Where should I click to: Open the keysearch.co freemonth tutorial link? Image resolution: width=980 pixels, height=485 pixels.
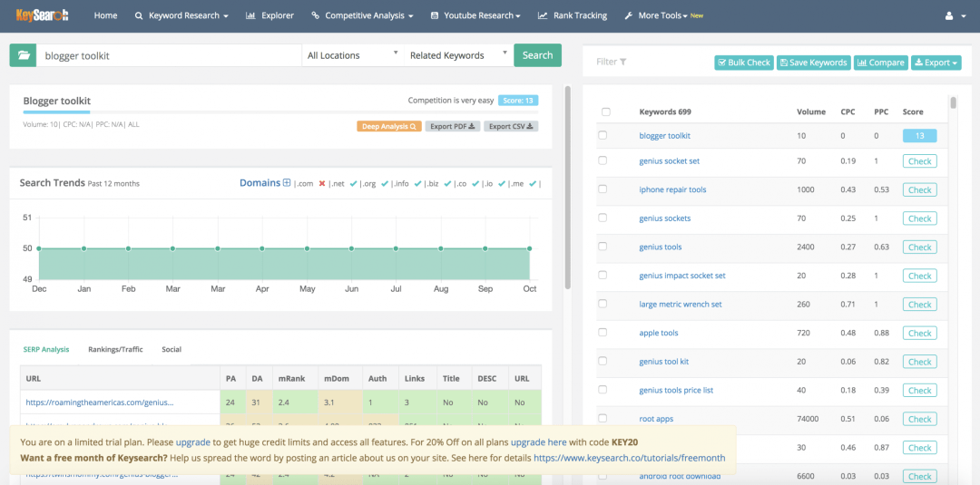[x=630, y=458]
